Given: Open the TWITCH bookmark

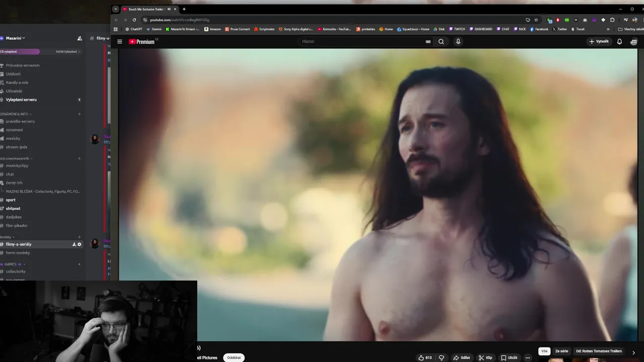Looking at the screenshot, I should pos(457,29).
